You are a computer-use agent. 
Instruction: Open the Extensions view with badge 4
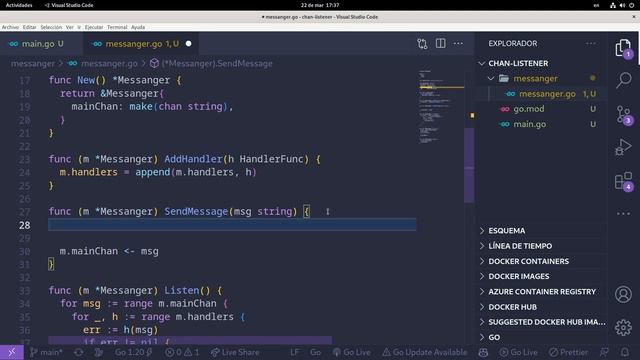(623, 181)
